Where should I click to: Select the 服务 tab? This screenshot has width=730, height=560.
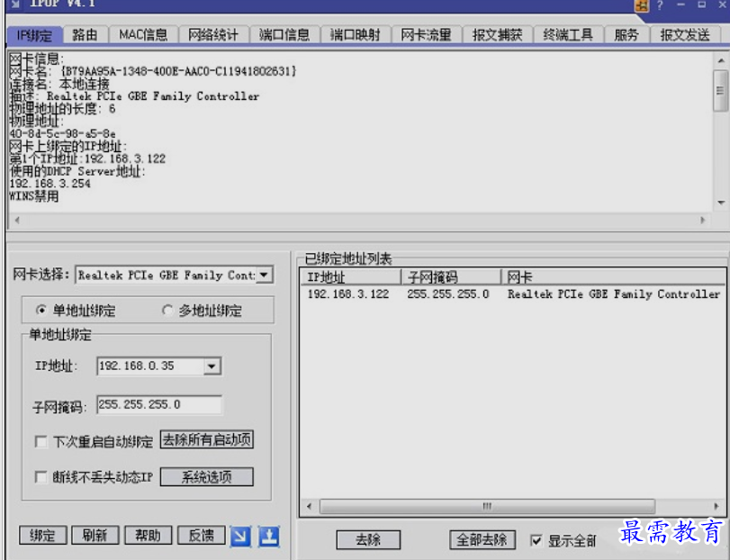pos(626,35)
